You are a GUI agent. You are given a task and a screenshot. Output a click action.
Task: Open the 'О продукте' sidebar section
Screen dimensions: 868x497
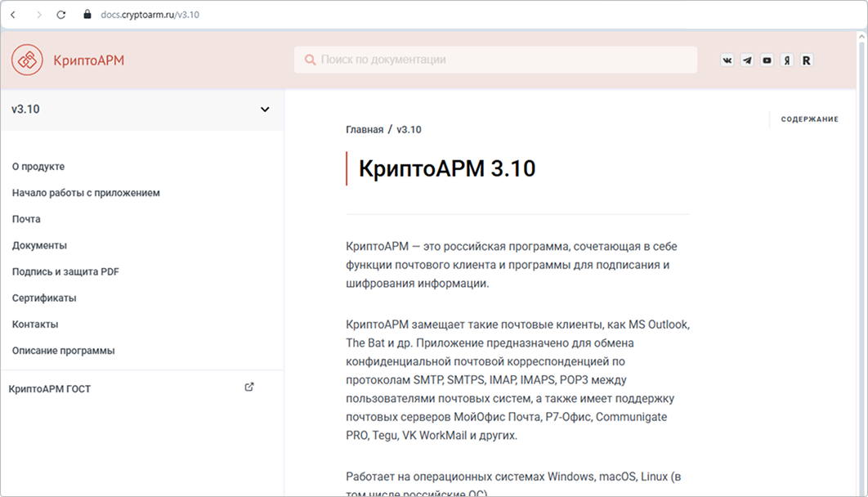[x=38, y=167]
